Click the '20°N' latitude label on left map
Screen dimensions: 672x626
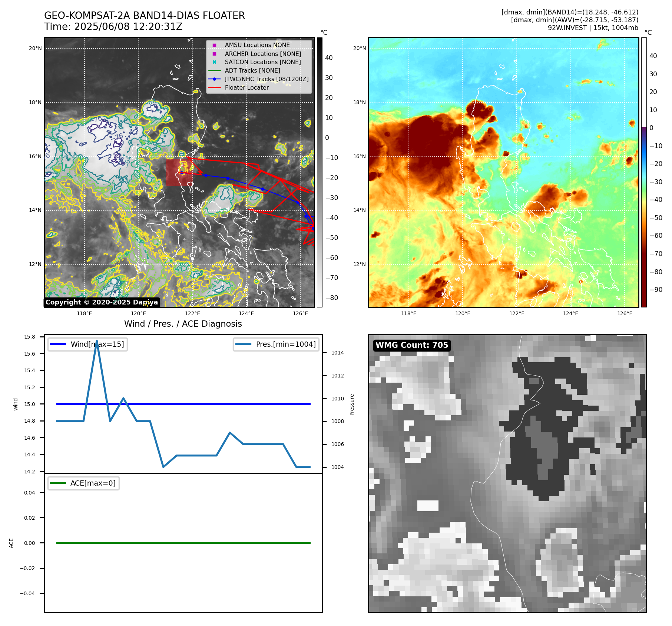pos(36,48)
